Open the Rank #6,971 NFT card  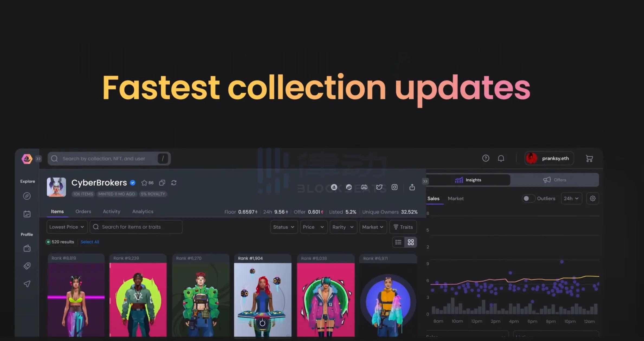[x=388, y=295]
